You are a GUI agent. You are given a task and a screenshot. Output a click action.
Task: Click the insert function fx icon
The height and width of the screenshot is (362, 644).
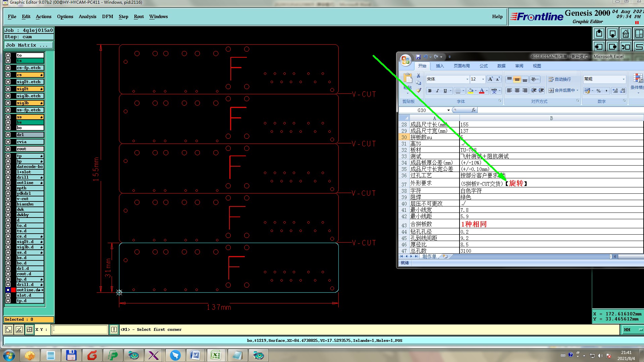[474, 110]
